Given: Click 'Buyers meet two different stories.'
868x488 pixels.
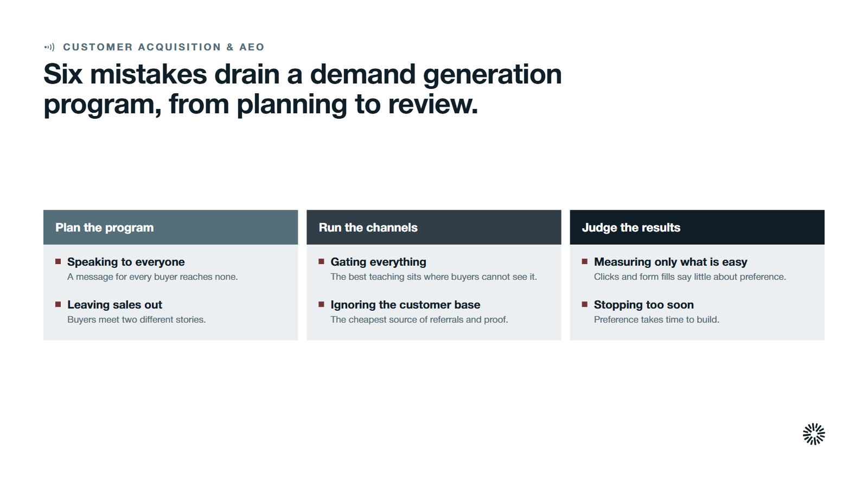Looking at the screenshot, I should [x=136, y=319].
